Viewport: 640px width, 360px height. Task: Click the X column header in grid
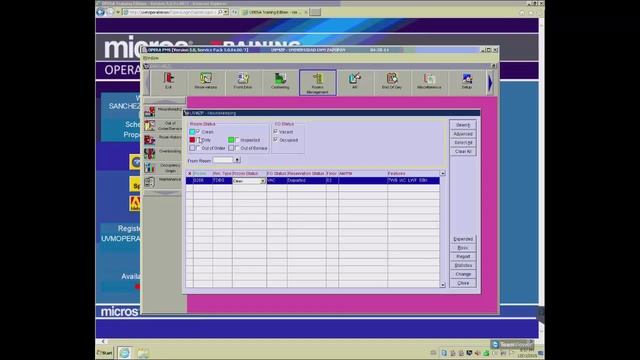click(189, 173)
